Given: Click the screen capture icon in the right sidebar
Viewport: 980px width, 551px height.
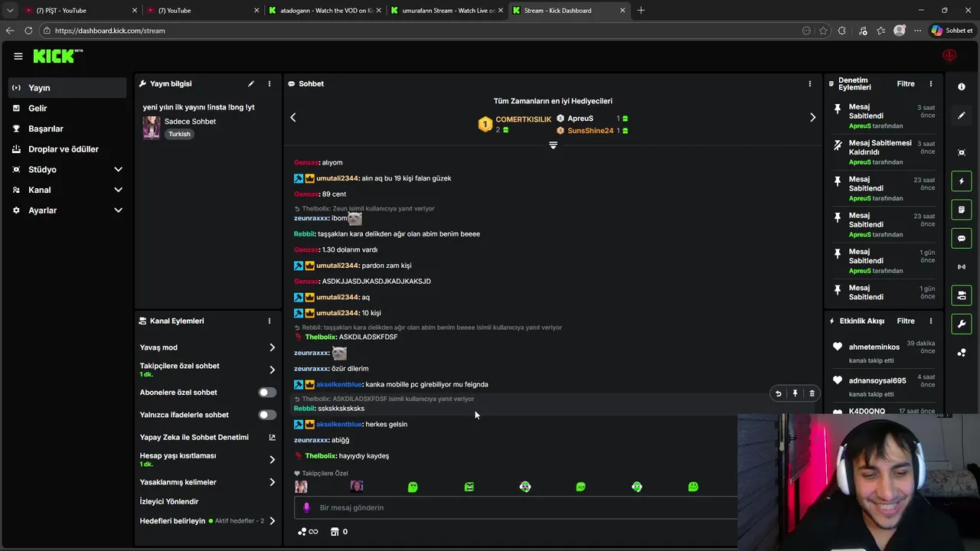Looking at the screenshot, I should [x=962, y=152].
